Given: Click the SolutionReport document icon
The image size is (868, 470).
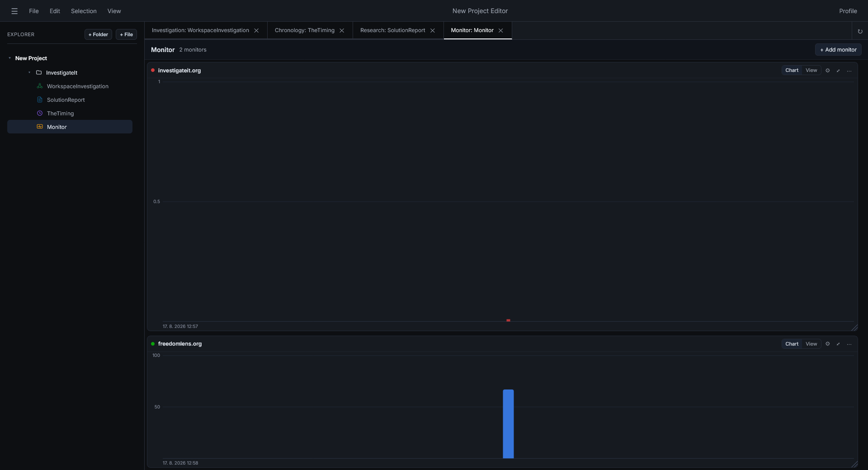Looking at the screenshot, I should 40,100.
